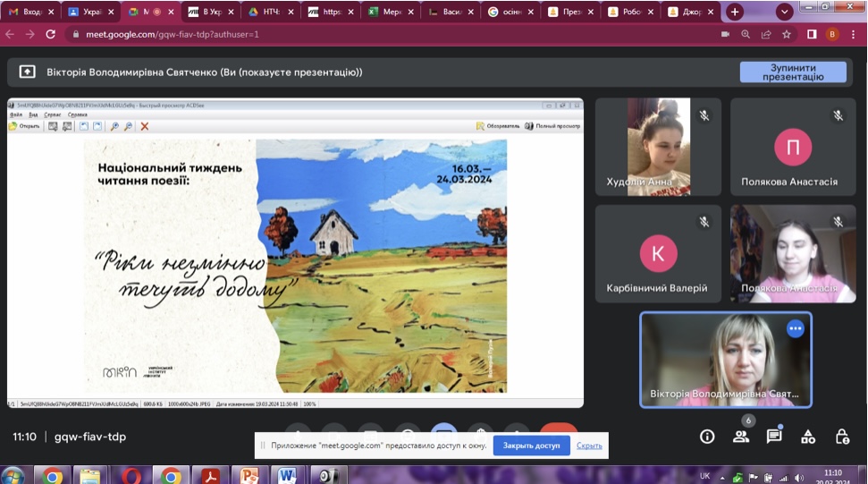
Task: Click muted mic on Карбівничий Валерій's tile
Action: click(x=704, y=222)
